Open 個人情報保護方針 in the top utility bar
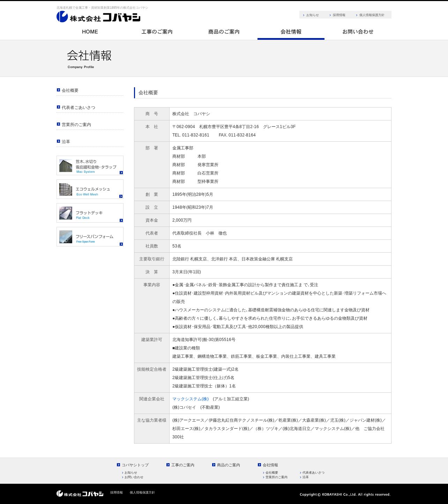The image size is (448, 504). (372, 15)
